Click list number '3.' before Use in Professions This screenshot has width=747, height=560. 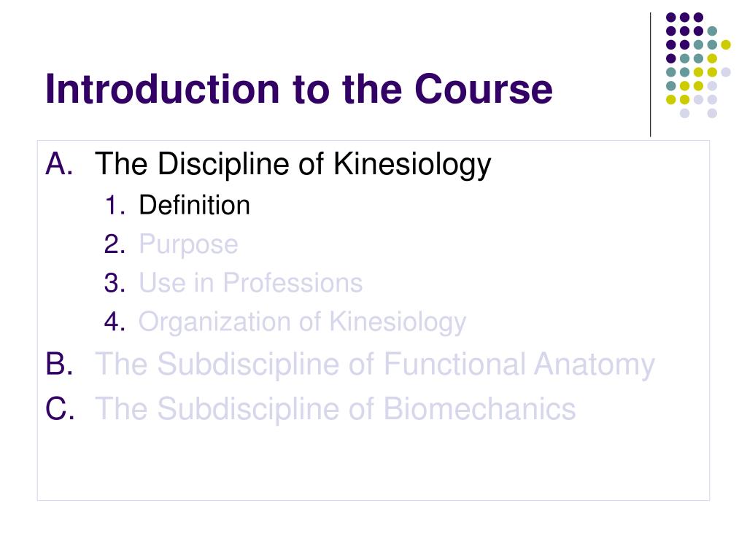click(x=115, y=283)
